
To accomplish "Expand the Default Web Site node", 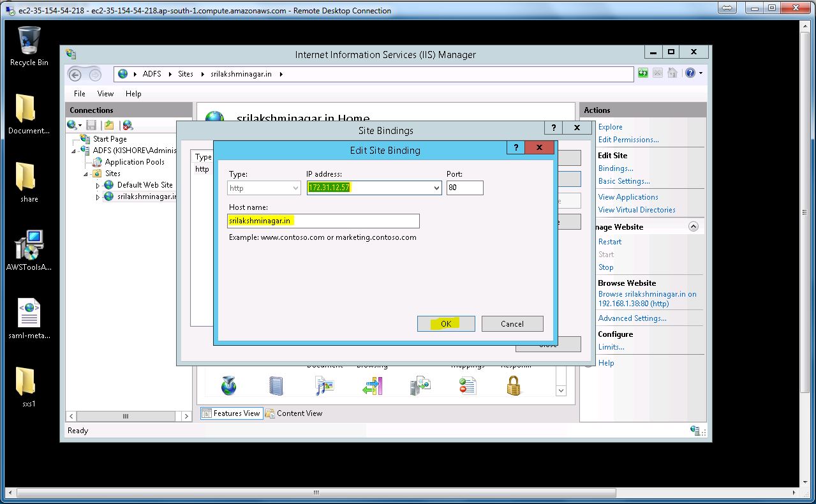I will [x=98, y=186].
